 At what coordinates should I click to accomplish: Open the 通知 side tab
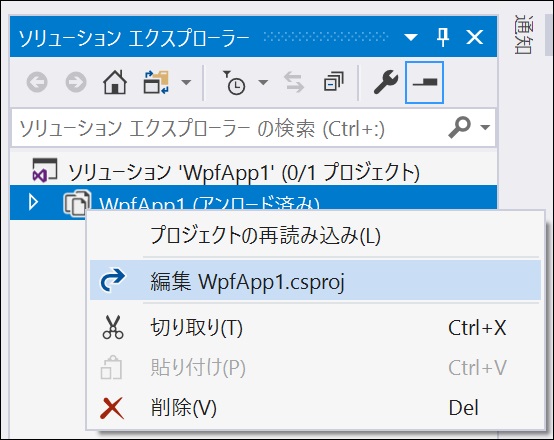pyautogui.click(x=523, y=34)
